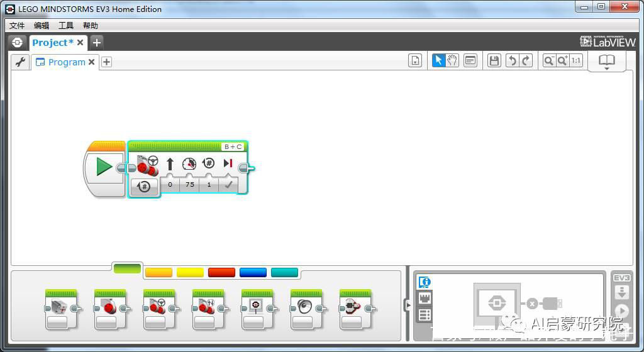644x352 pixels.
Task: Reset zoom to 1:1
Action: coord(576,61)
